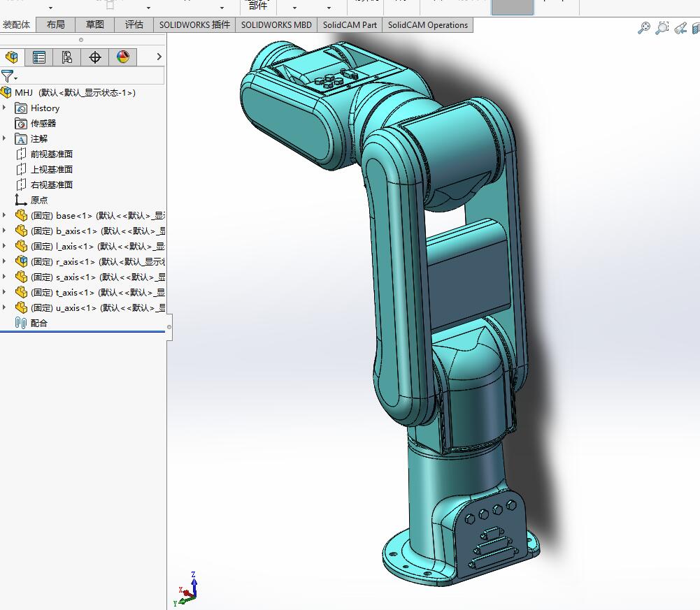
Task: Click the Previous View icon
Action: coord(680,28)
